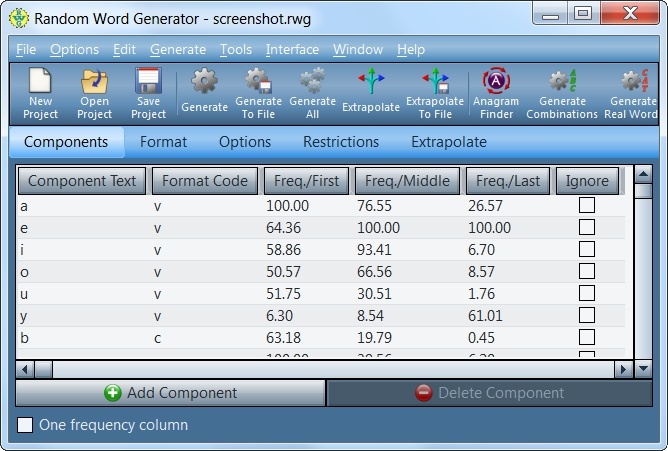Open the Help menu
This screenshot has height=451, width=668.
click(411, 49)
